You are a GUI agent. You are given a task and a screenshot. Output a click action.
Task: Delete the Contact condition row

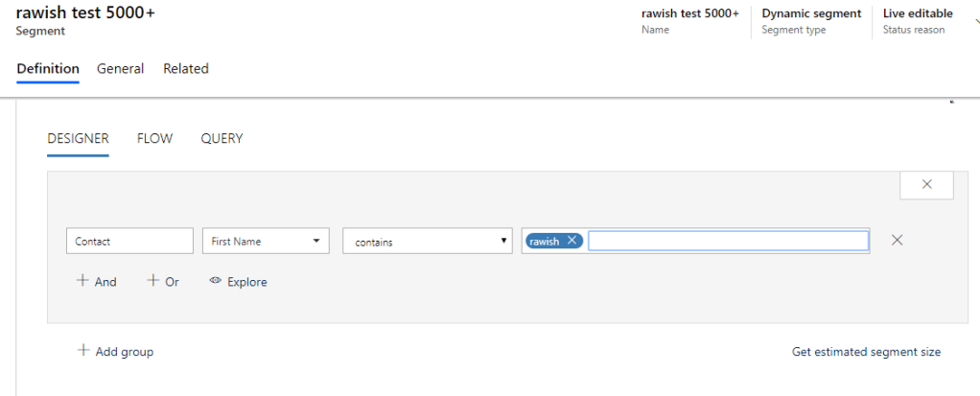click(x=897, y=241)
